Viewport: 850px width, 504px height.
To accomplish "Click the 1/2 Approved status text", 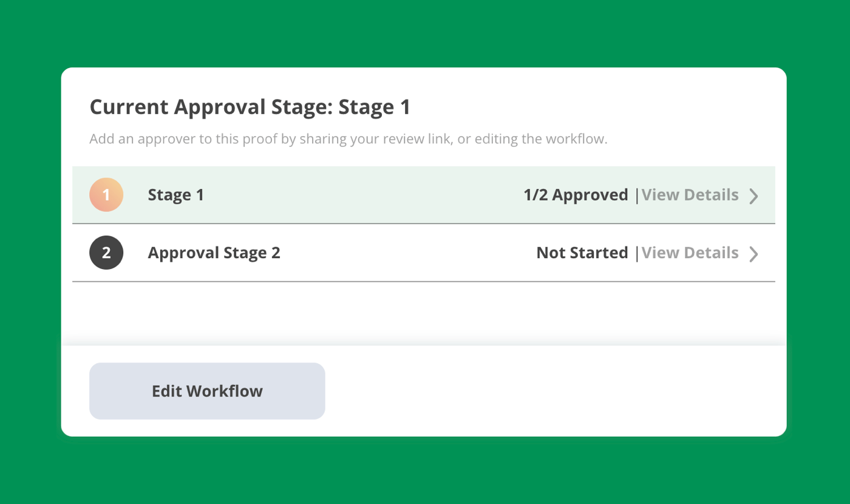I will [x=576, y=195].
